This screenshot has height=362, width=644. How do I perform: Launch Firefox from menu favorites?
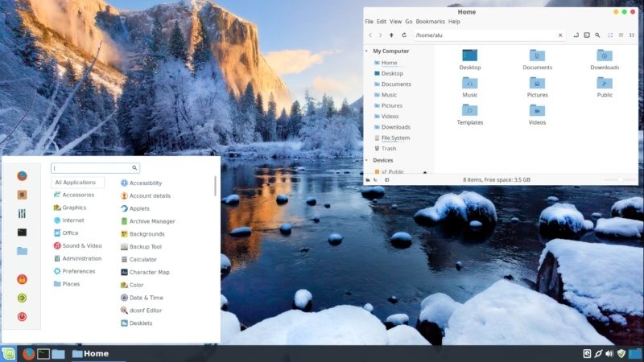(23, 176)
